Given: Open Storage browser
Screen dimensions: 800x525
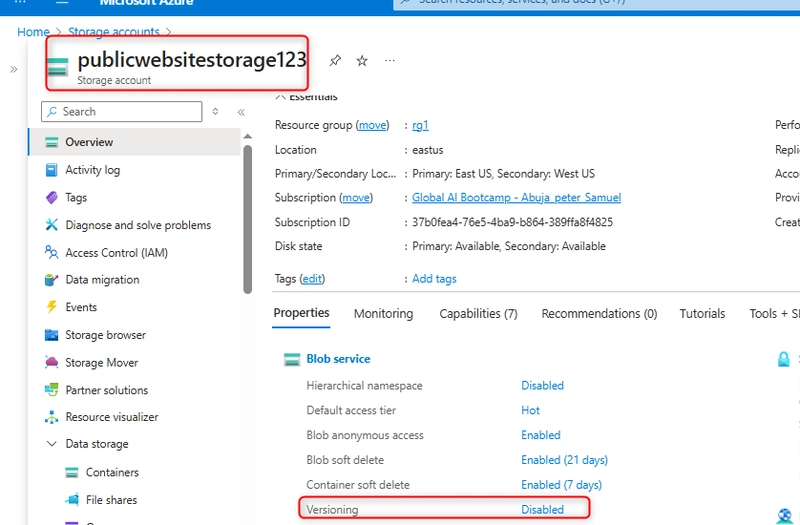Looking at the screenshot, I should (105, 335).
